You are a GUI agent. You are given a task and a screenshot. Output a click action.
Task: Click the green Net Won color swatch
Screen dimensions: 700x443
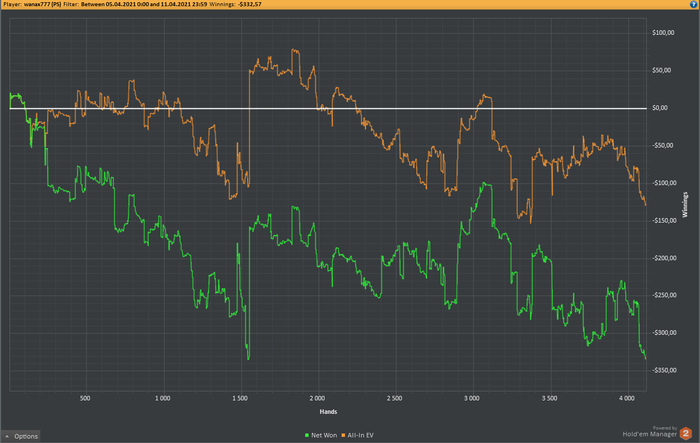[307, 435]
